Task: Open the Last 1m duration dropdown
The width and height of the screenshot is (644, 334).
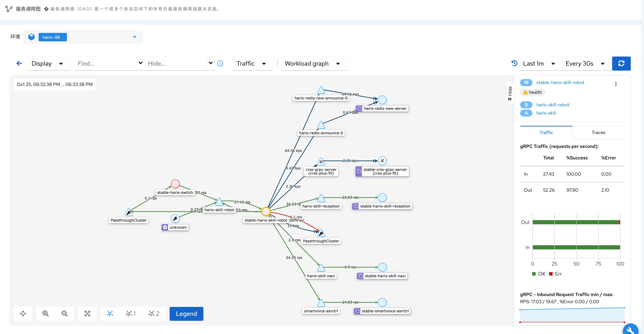Action: coord(539,63)
